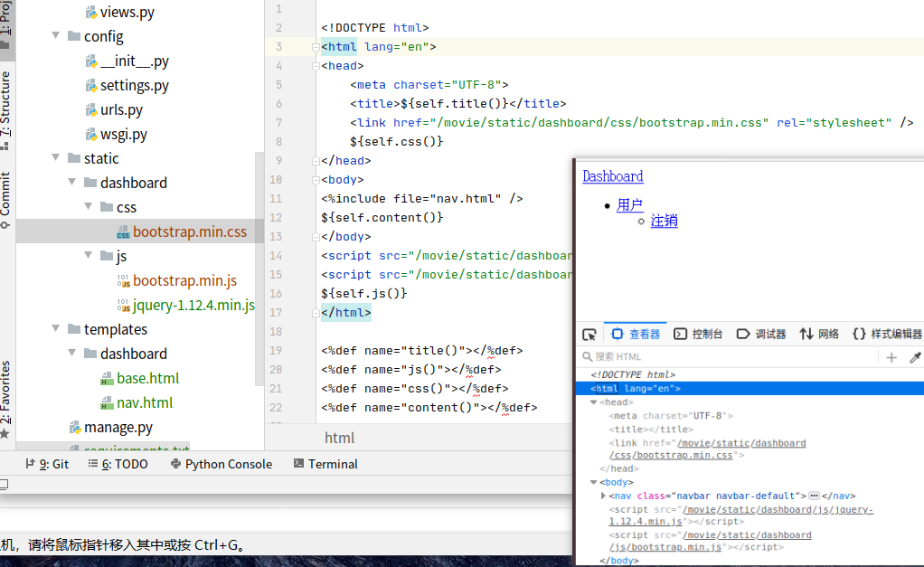The height and width of the screenshot is (567, 924).
Task: Select bootstrap.min.css file
Action: tap(190, 232)
